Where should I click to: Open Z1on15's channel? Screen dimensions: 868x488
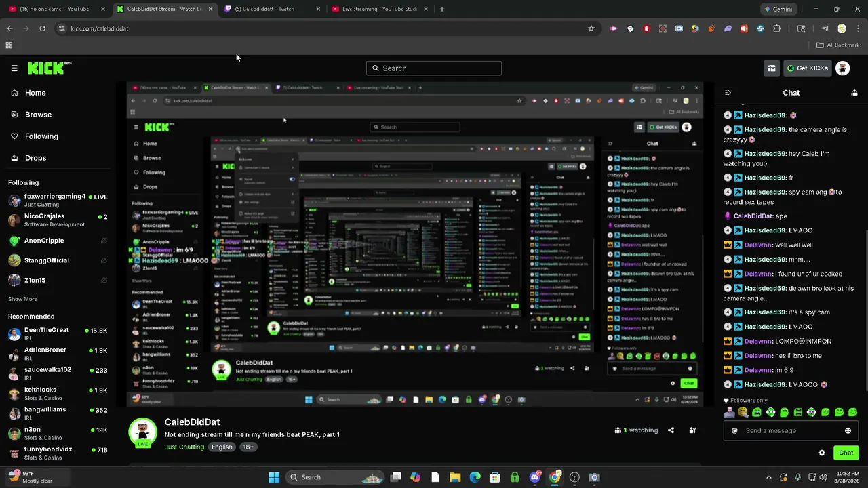point(58,280)
